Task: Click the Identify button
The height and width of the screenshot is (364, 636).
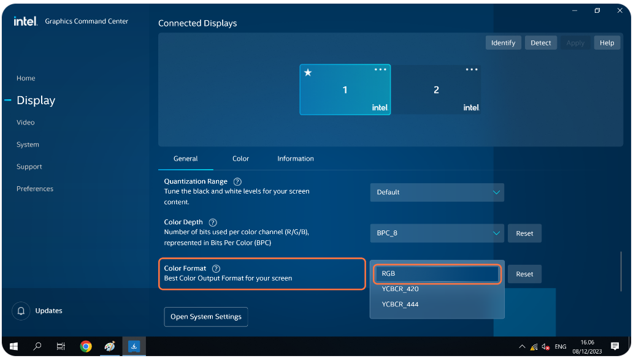Action: 503,43
